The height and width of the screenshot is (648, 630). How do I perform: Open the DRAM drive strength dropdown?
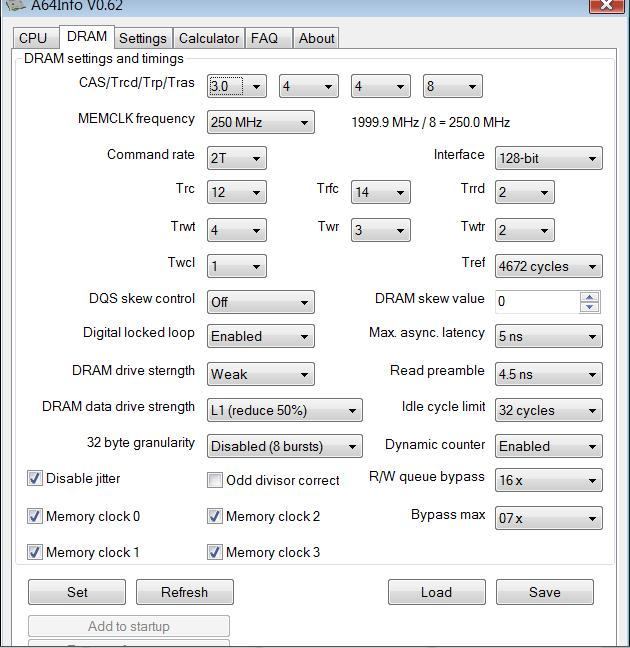click(x=261, y=374)
